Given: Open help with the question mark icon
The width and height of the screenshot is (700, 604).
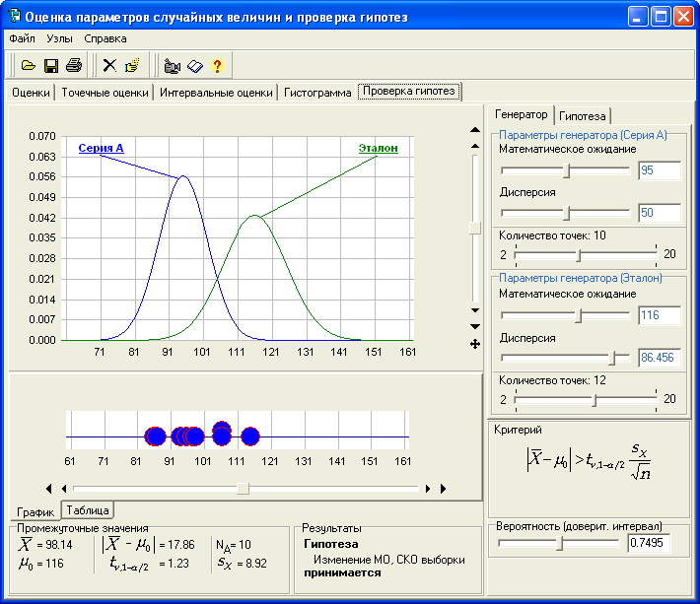Looking at the screenshot, I should point(218,66).
